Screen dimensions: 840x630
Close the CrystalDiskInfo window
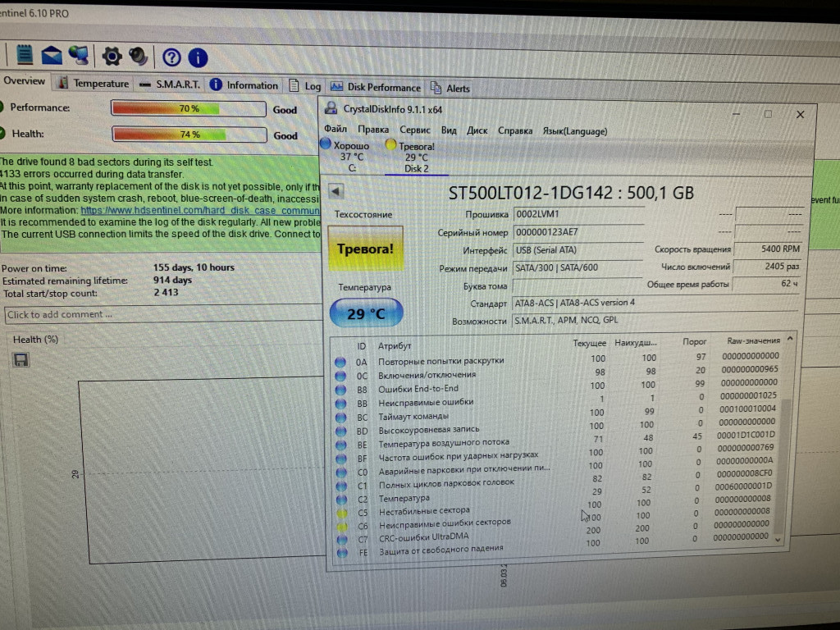point(801,115)
